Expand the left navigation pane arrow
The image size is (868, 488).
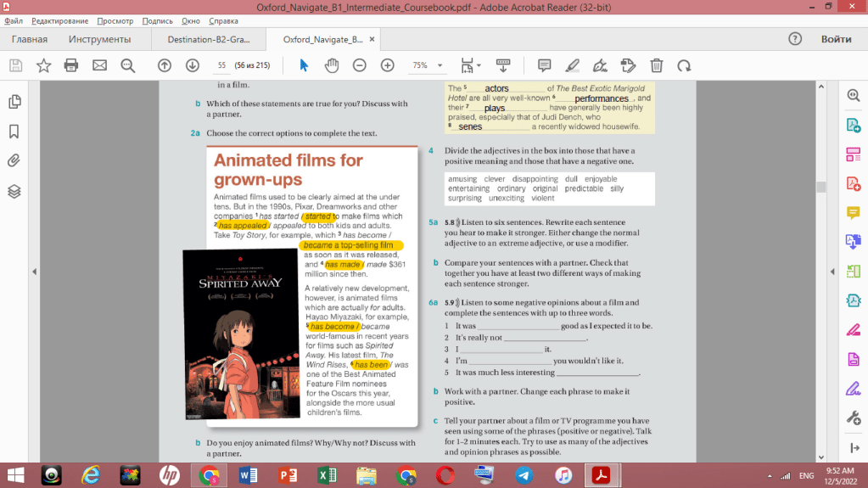click(34, 272)
